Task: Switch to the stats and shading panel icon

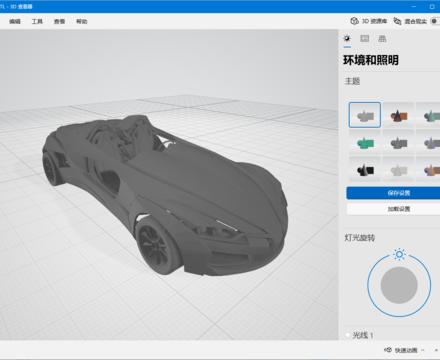Action: click(365, 38)
